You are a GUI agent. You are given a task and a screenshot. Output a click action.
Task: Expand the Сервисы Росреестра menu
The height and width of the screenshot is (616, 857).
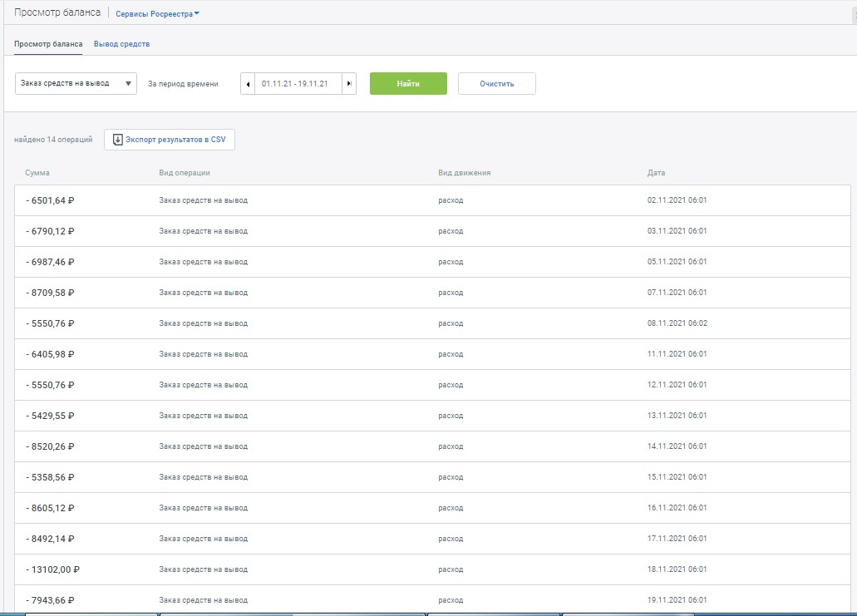[158, 14]
